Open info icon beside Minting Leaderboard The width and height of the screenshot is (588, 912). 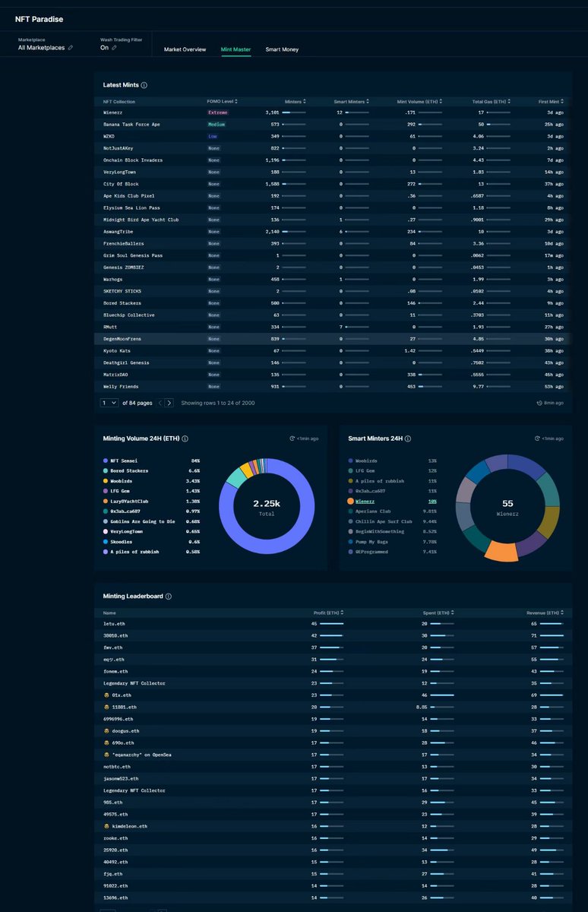[168, 597]
